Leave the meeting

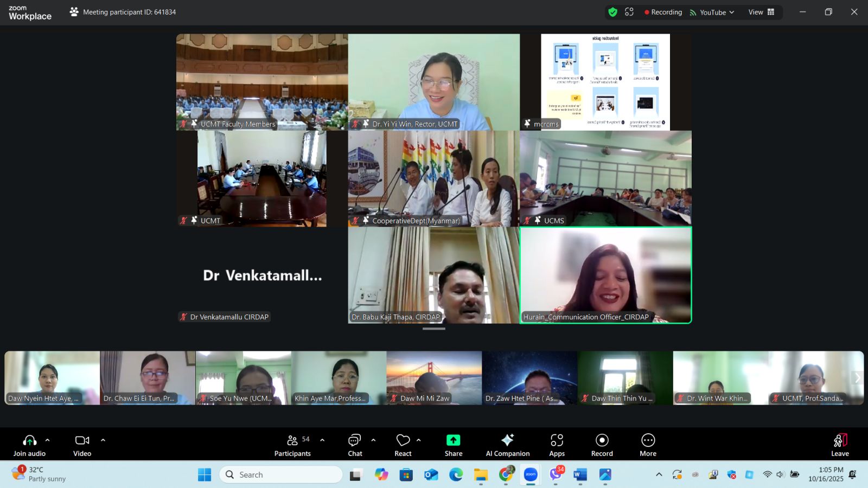(x=840, y=445)
